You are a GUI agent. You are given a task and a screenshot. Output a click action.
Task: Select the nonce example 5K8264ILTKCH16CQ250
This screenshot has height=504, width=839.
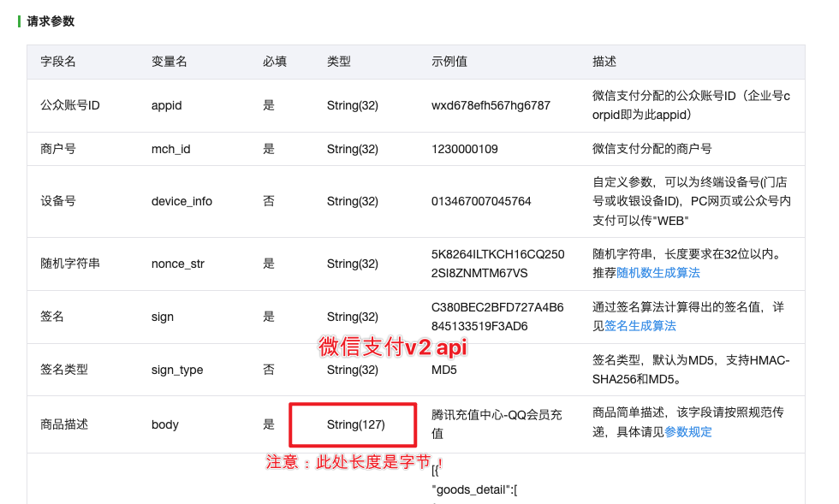[497, 254]
